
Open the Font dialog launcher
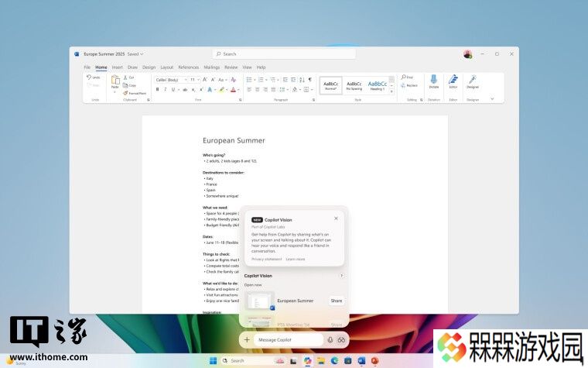[240, 100]
